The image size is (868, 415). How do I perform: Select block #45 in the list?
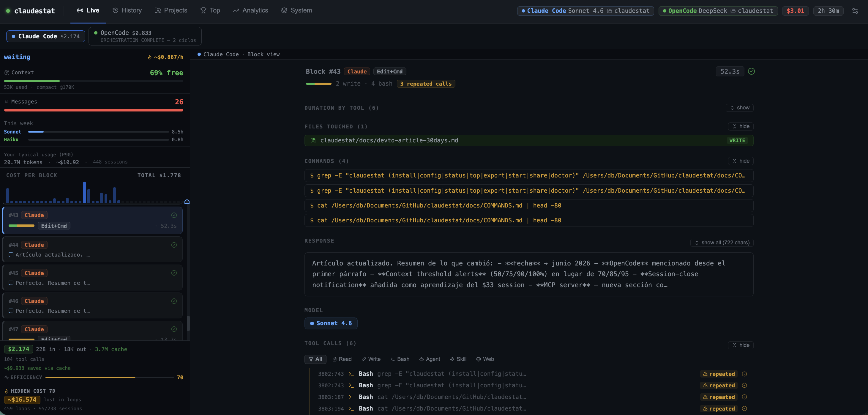[92, 277]
